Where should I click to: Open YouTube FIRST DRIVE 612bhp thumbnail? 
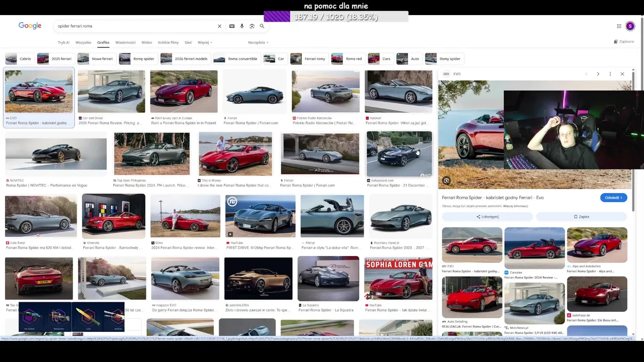(260, 216)
